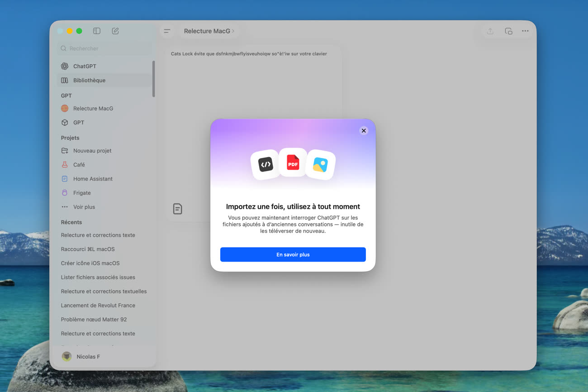Screen dimensions: 588x392
Task: Close the import dialog with X
Action: pyautogui.click(x=364, y=130)
